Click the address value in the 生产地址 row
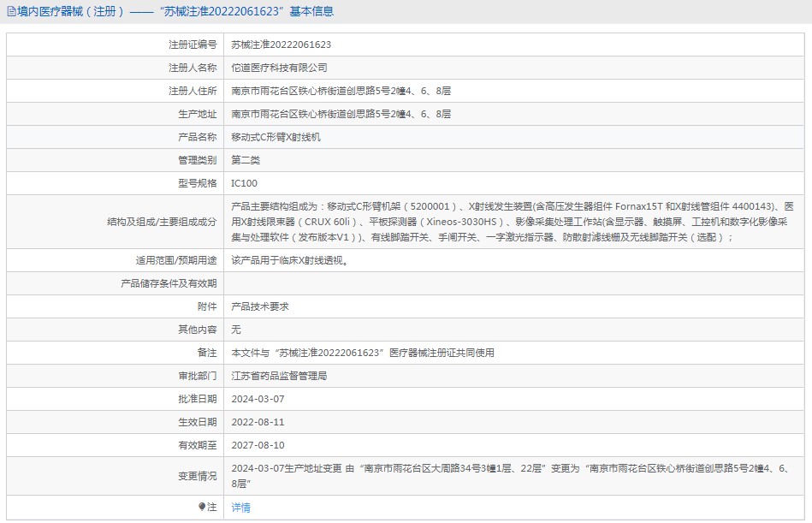 pos(341,114)
